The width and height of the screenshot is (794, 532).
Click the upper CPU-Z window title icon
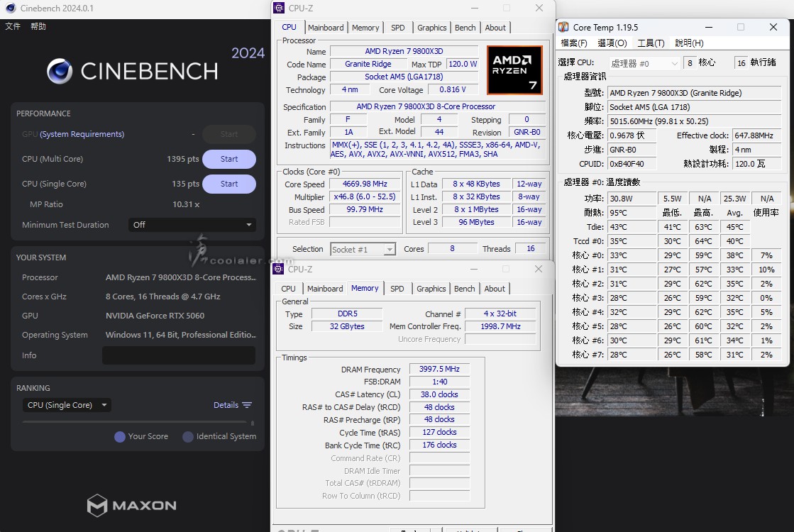point(280,9)
